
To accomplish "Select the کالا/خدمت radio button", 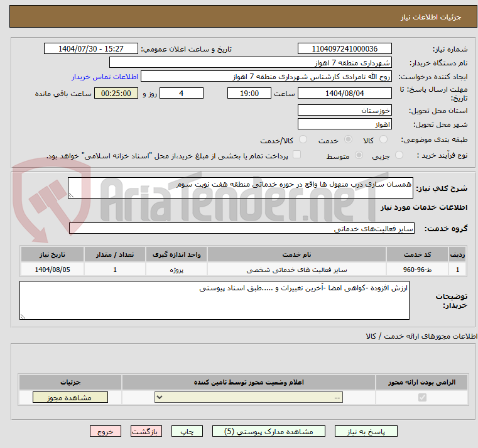I will tap(303, 139).
